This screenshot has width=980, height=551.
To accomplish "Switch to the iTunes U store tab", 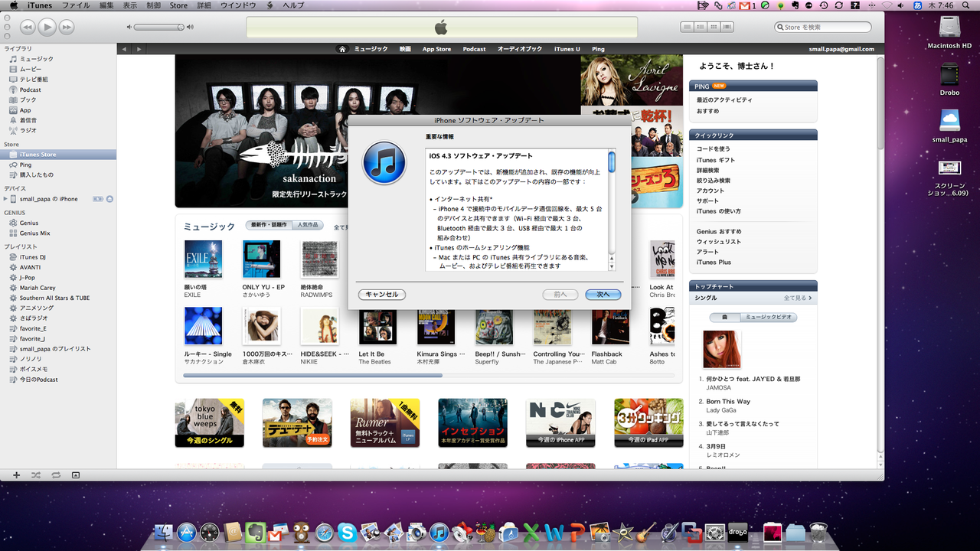I will 567,49.
